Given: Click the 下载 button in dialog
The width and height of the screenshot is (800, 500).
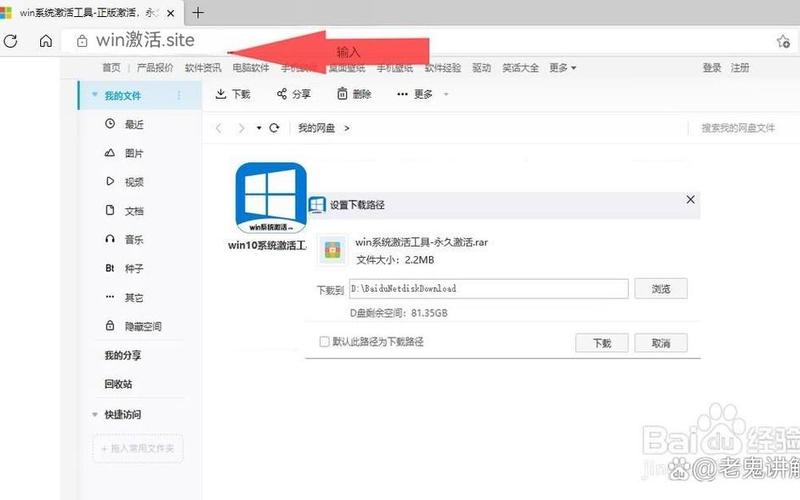Looking at the screenshot, I should point(602,343).
